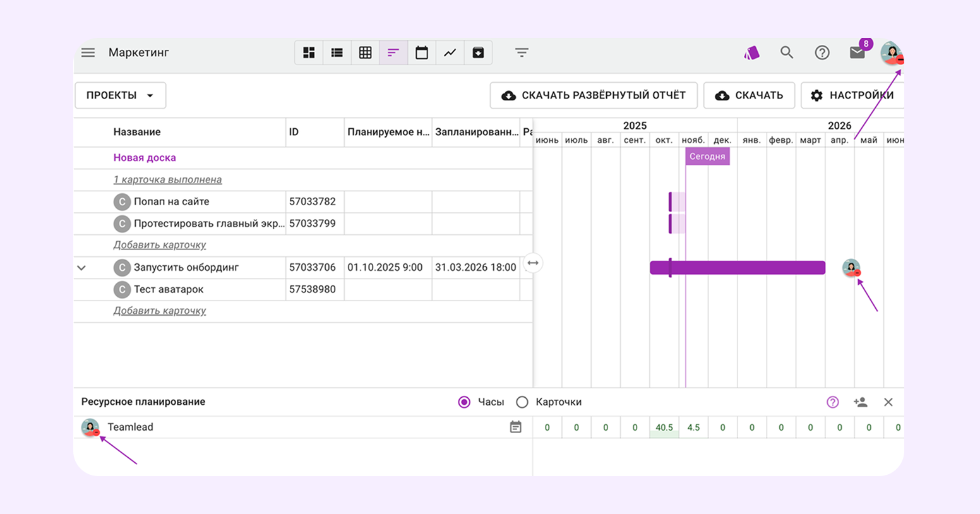This screenshot has height=514, width=980.
Task: Open the НАСТРОЙКИ settings button
Action: [852, 95]
